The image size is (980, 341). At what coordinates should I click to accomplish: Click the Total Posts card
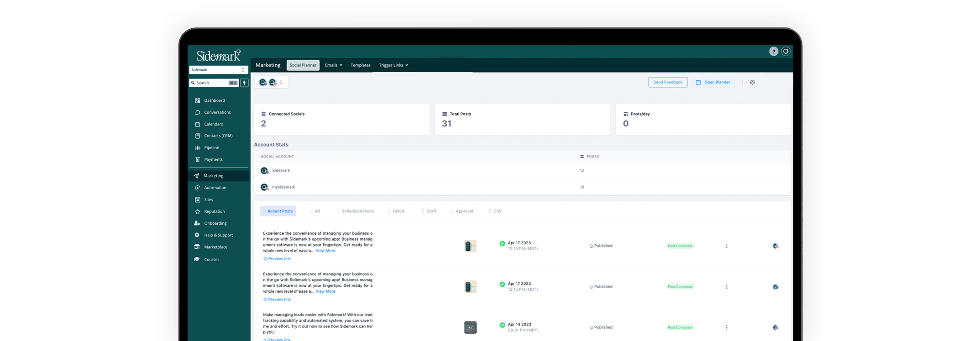click(523, 120)
